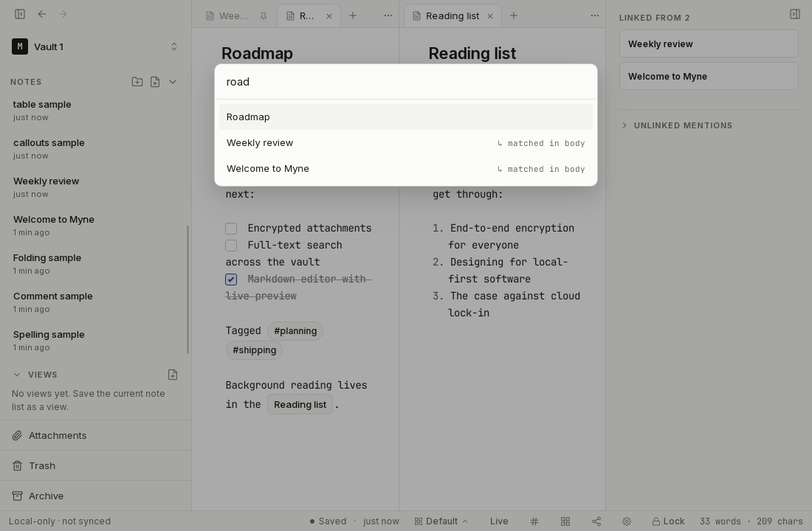Check the 'Full-text search' checkbox
This screenshot has height=531, width=812.
point(231,246)
